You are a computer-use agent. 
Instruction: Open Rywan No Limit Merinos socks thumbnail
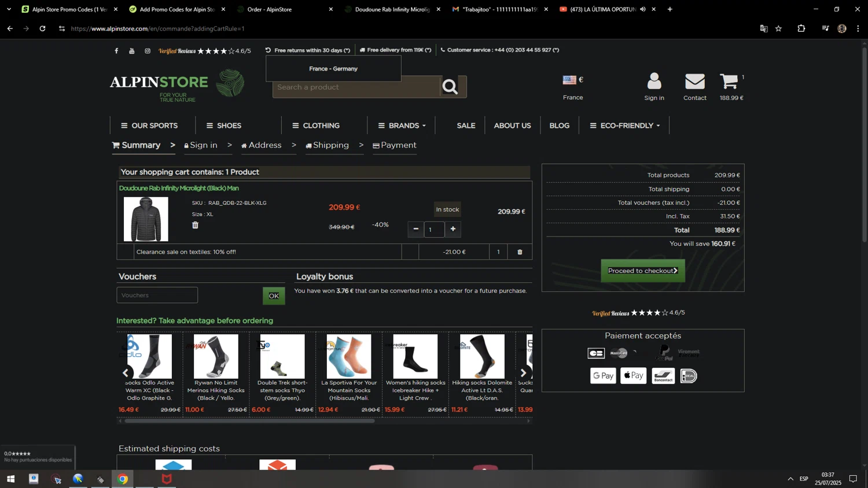tap(216, 356)
